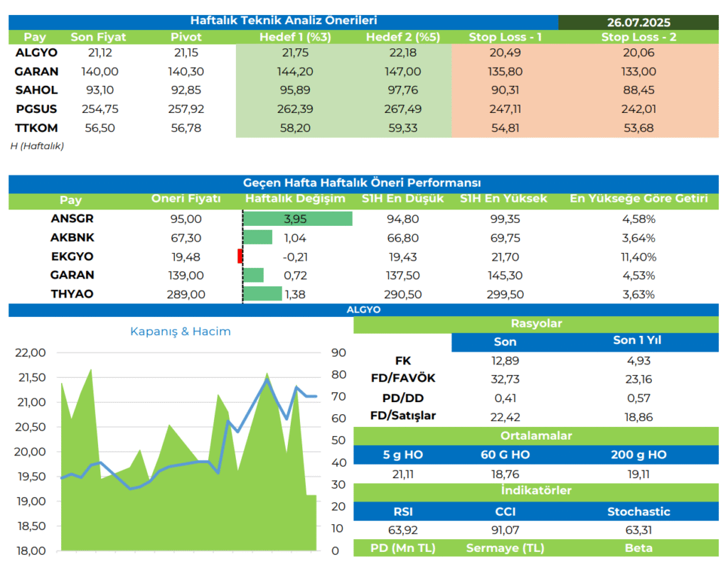728x564 pixels.
Task: Select PGSUS second target "267,49"
Action: 402,109
